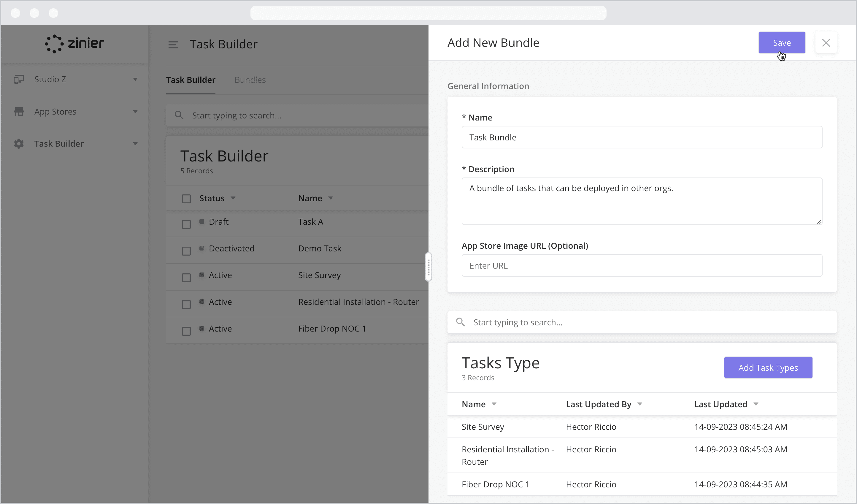Check the select-all checkbox in the Status header
Screen dimensions: 857x504
[186, 198]
